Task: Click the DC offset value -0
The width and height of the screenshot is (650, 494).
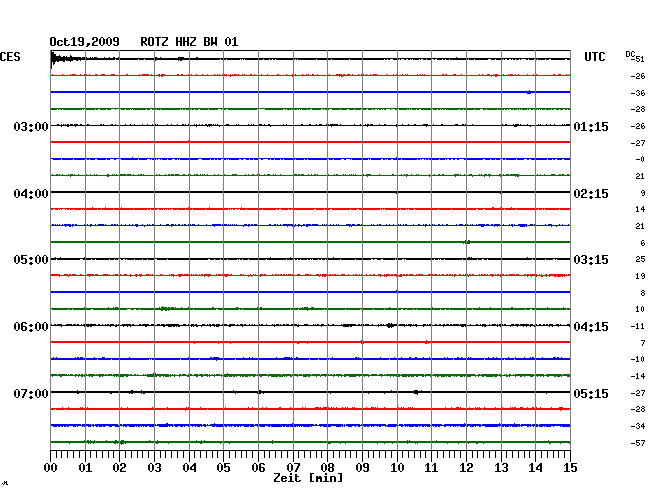Action: coord(640,159)
